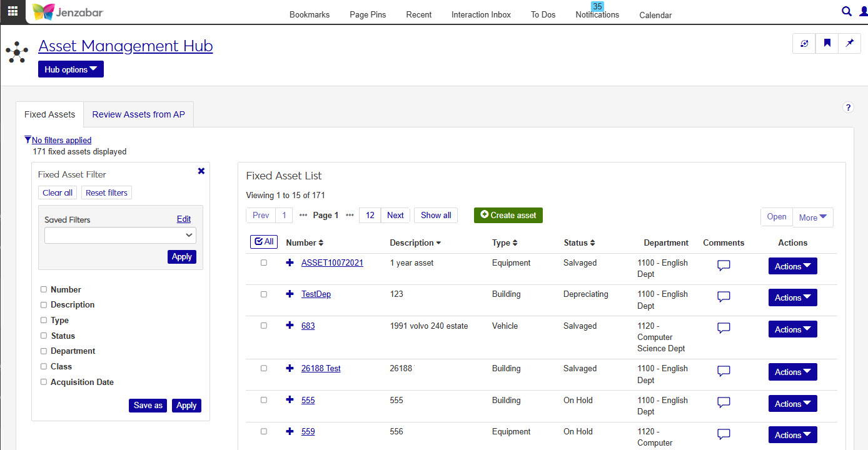The image size is (868, 450).
Task: Close the Fixed Asset Filter panel
Action: coord(201,171)
